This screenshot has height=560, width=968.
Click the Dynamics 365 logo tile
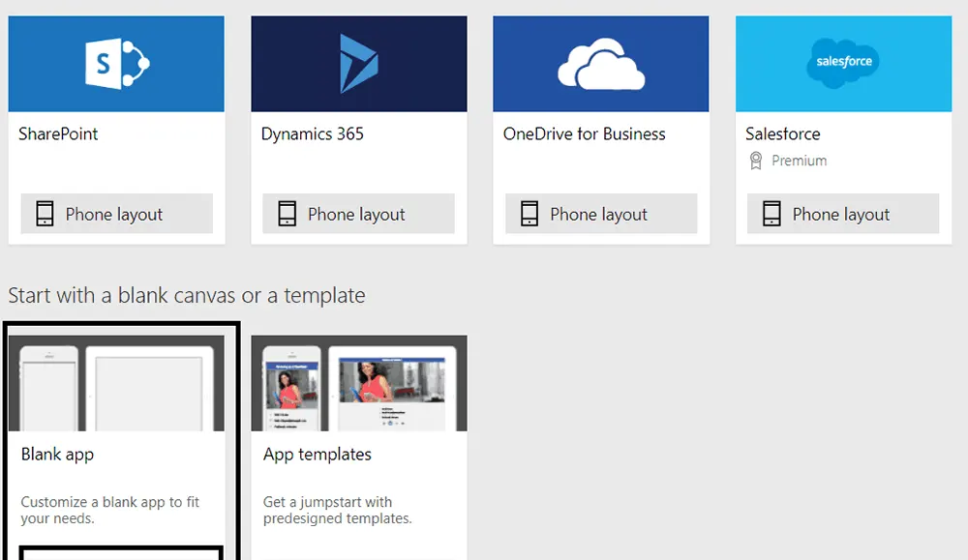[359, 64]
